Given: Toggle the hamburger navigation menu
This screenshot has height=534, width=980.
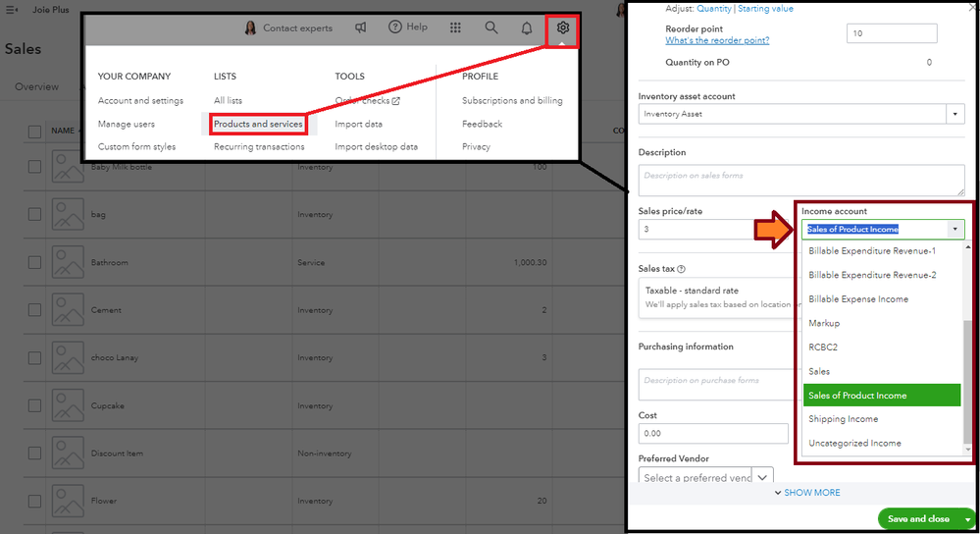Looking at the screenshot, I should click(x=12, y=10).
